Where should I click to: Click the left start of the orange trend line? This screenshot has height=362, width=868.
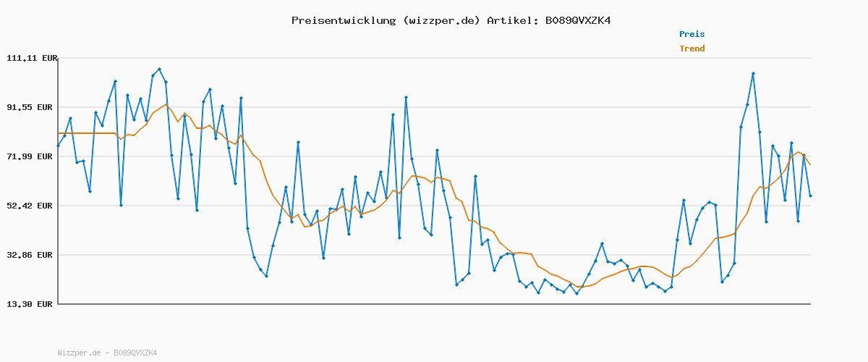[x=59, y=133]
